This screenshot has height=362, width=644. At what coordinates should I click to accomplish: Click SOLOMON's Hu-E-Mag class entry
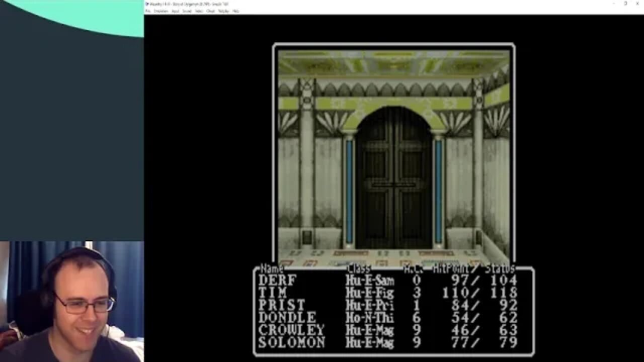click(370, 343)
